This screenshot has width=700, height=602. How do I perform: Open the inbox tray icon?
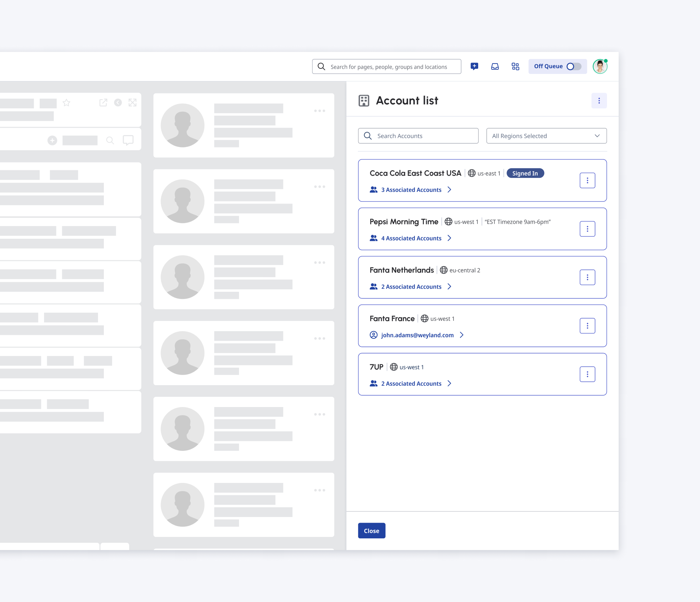click(495, 66)
